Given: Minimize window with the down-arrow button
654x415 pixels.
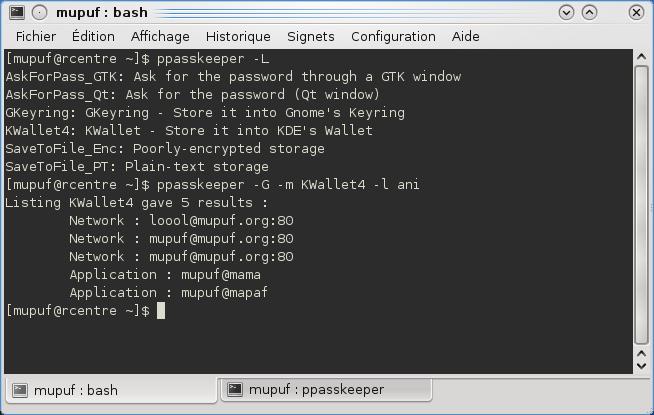Looking at the screenshot, I should point(566,13).
